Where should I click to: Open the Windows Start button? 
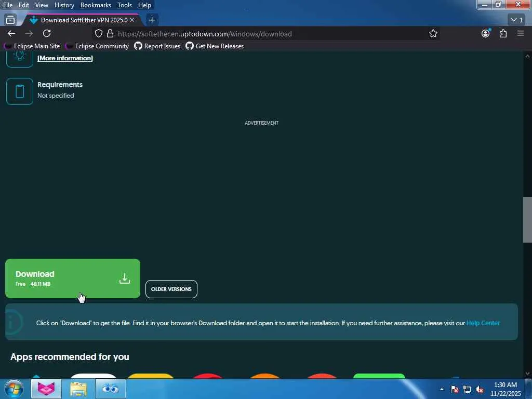point(14,389)
